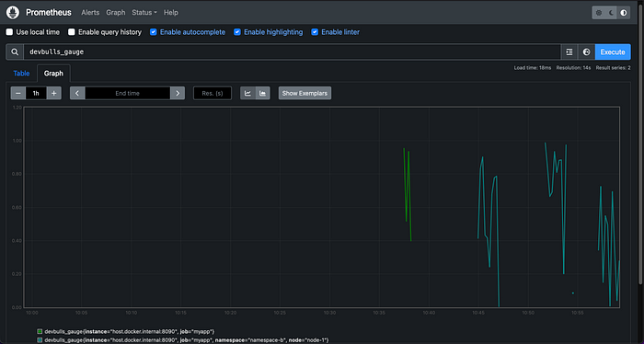
Task: Click the Load time: 18ms text
Action: pos(533,68)
